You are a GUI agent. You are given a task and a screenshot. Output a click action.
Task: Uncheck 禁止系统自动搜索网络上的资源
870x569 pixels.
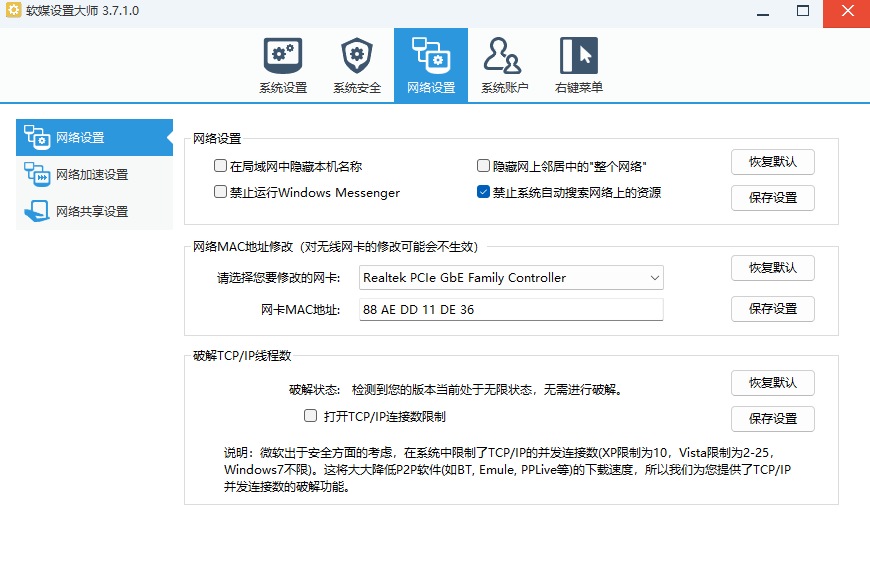pyautogui.click(x=484, y=193)
